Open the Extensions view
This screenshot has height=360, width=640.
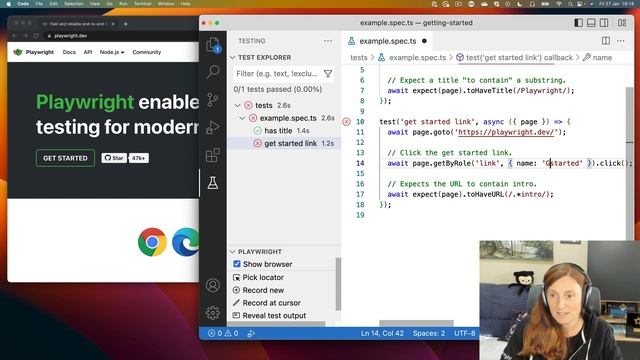coord(213,155)
